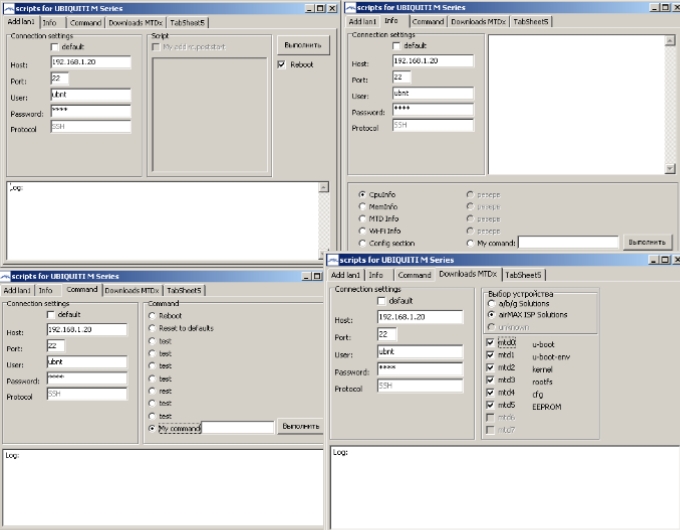Choose airMAX ISP Solutions device option

pos(491,314)
